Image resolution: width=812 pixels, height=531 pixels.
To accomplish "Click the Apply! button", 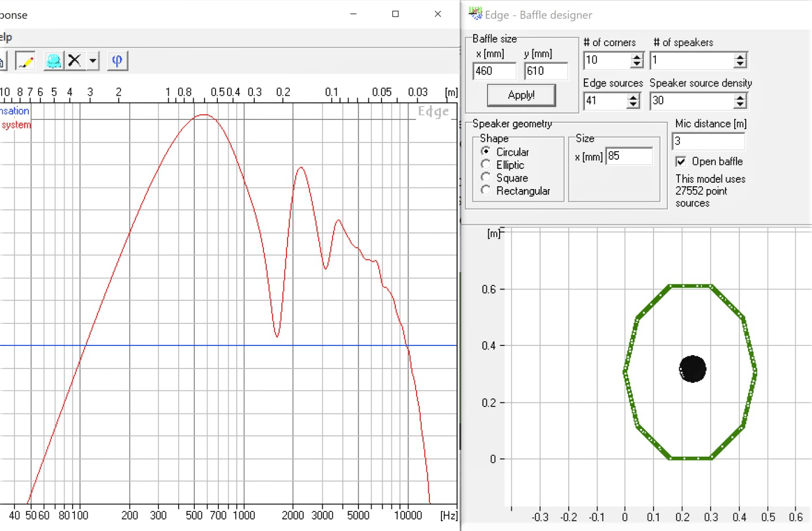I will tap(521, 95).
